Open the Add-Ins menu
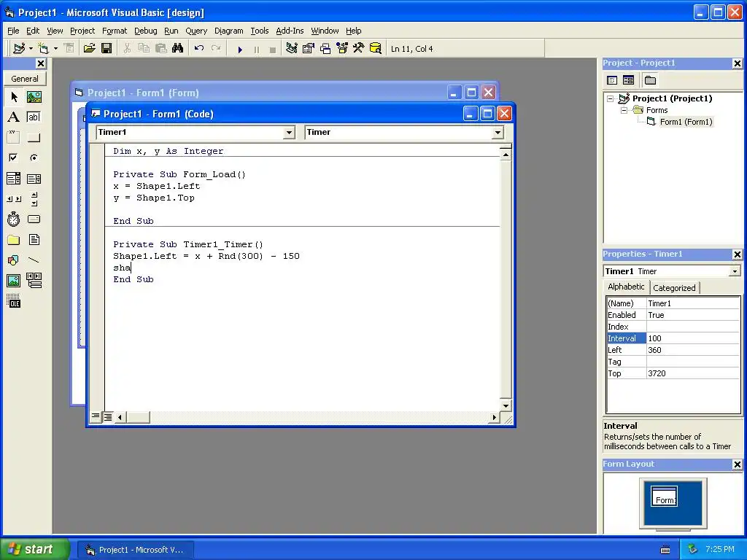The height and width of the screenshot is (560, 747). pyautogui.click(x=290, y=31)
